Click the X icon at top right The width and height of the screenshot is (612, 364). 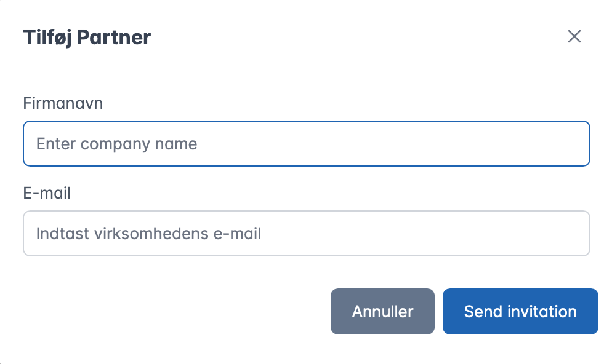click(574, 37)
